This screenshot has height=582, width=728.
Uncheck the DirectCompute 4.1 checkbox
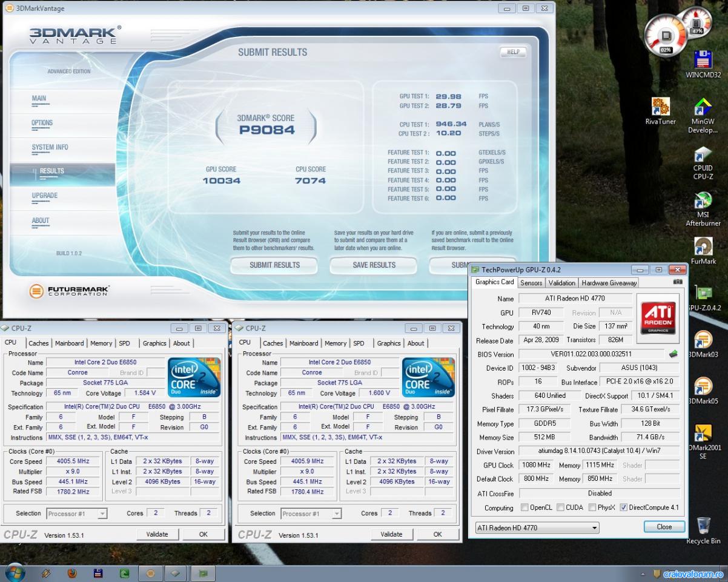624,508
